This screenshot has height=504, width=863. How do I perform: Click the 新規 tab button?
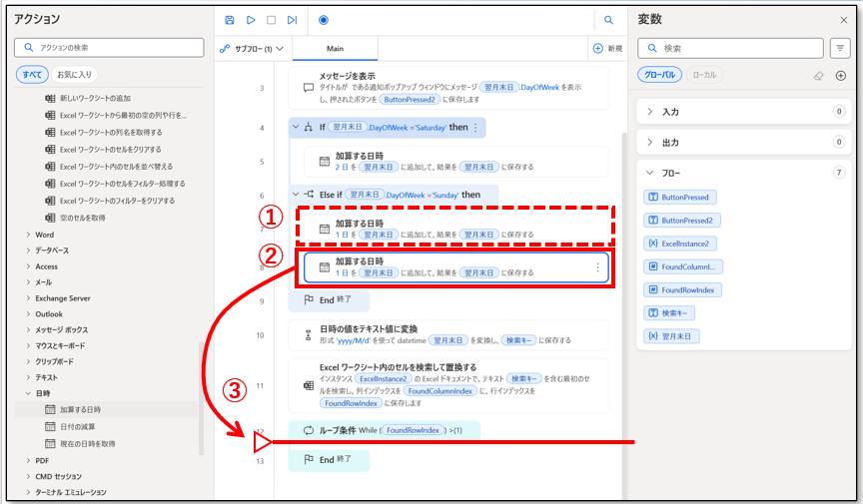tap(607, 48)
